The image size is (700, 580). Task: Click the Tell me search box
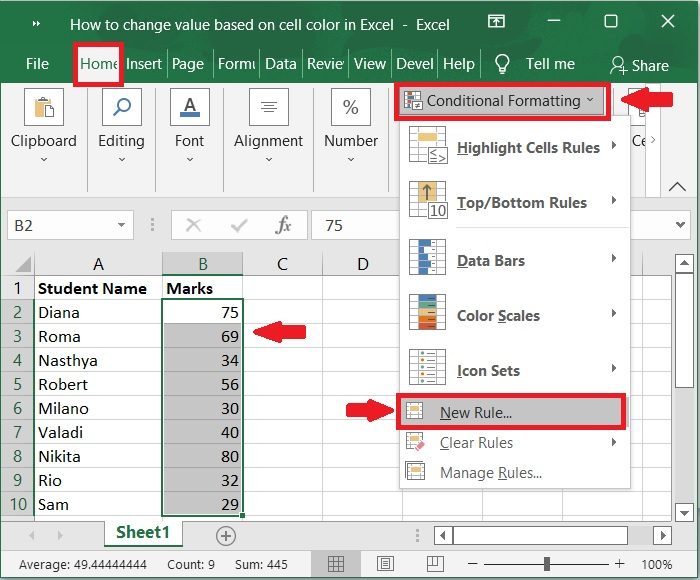point(550,64)
